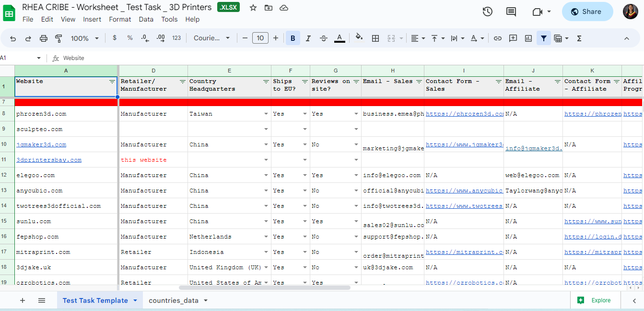Decrease the font size

pyautogui.click(x=245, y=38)
